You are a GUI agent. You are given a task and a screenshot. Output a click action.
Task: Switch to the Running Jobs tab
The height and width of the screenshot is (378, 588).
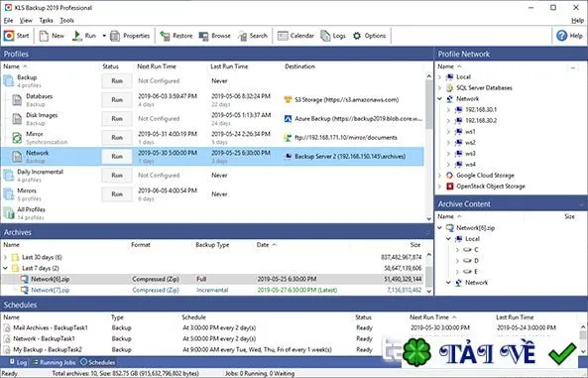pyautogui.click(x=54, y=362)
